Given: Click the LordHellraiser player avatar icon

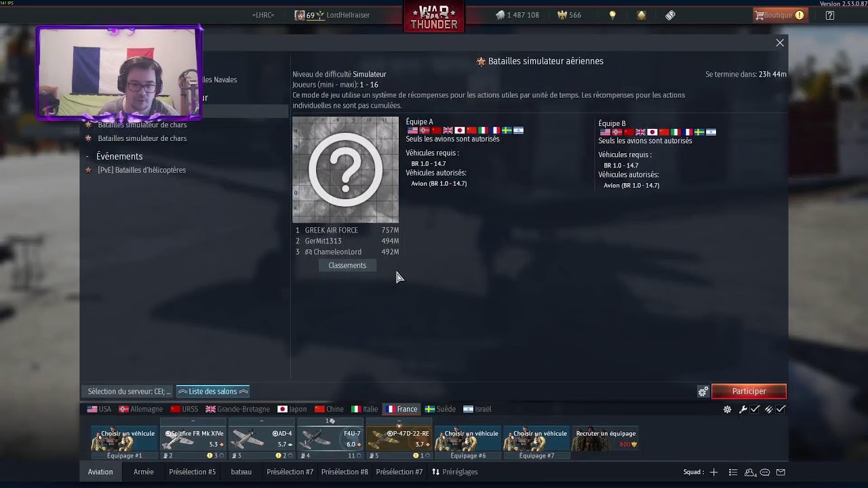Looking at the screenshot, I should pyautogui.click(x=300, y=15).
